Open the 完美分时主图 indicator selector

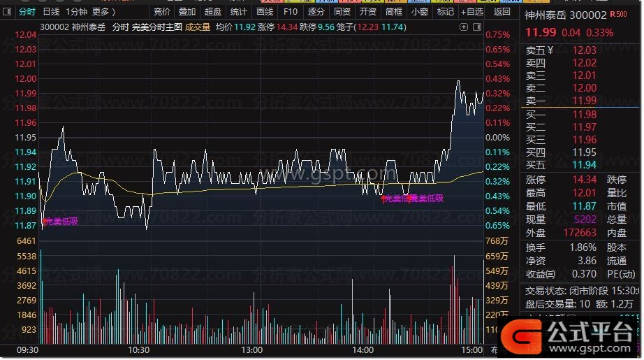pos(157,27)
